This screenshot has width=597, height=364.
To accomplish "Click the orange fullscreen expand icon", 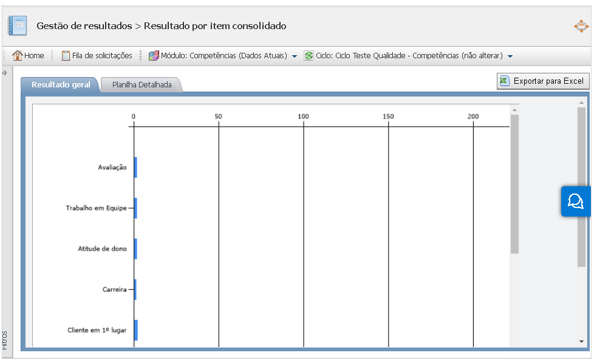I will point(581,26).
